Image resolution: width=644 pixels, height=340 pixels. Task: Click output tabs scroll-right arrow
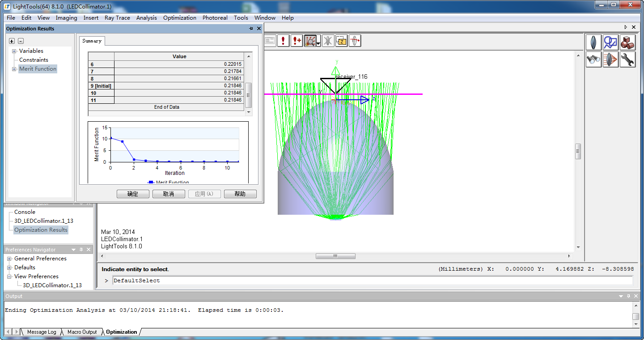[17, 332]
